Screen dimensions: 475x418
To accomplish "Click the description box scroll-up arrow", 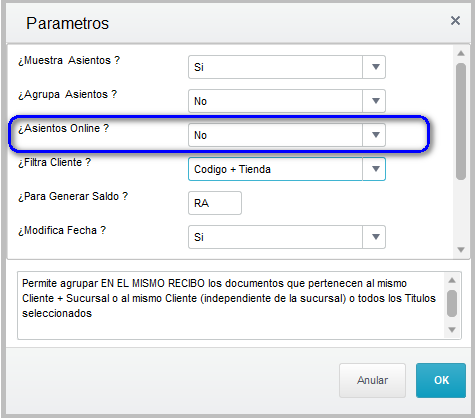I will tap(452, 280).
